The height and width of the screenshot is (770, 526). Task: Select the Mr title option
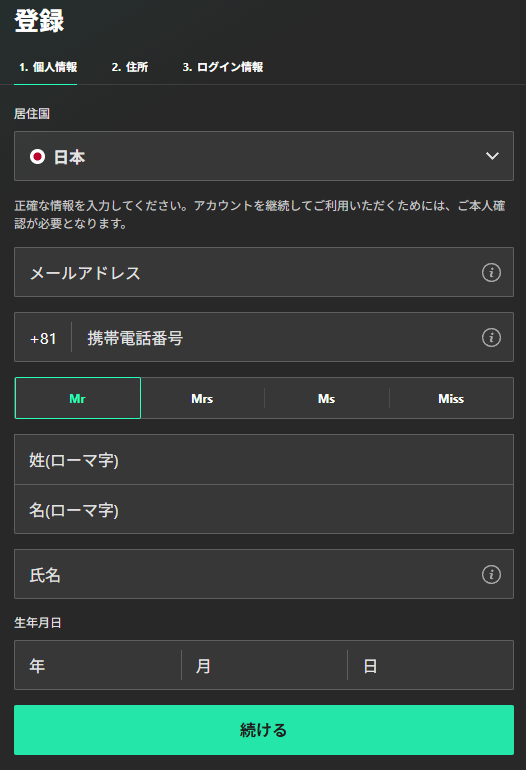tap(78, 398)
